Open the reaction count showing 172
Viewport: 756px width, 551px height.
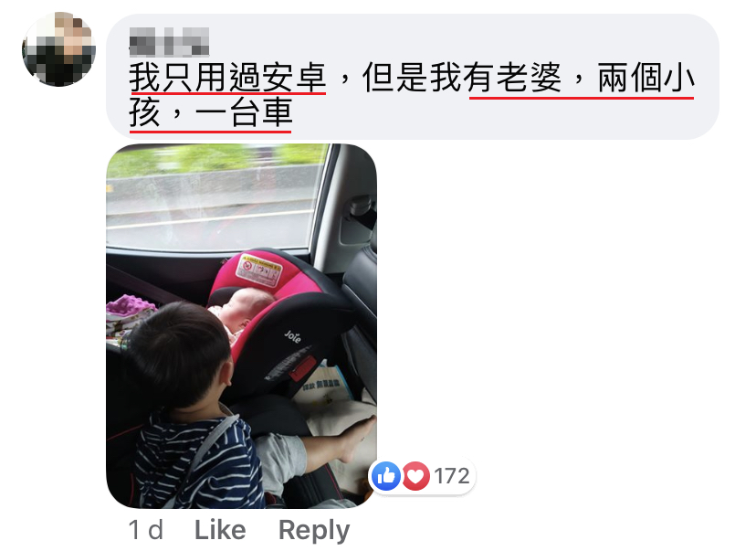click(451, 476)
